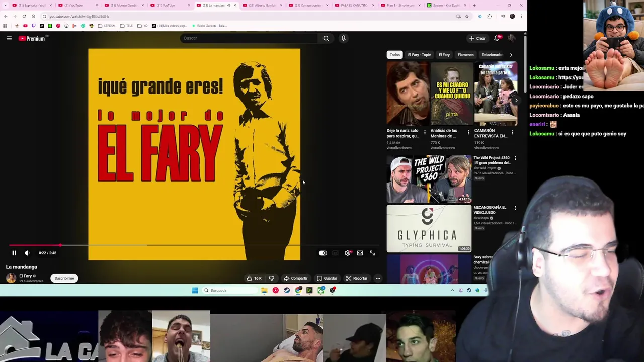
Task: Click the Compartir share button
Action: (295, 278)
